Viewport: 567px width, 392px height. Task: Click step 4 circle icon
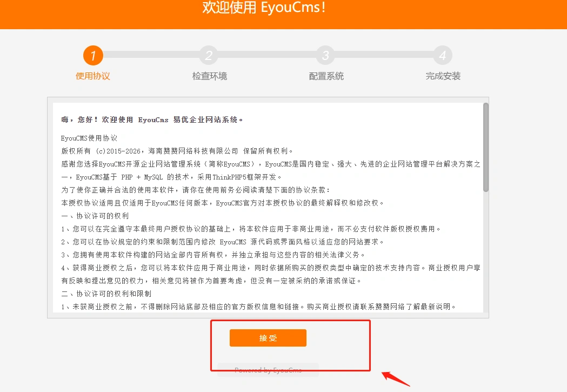click(443, 55)
